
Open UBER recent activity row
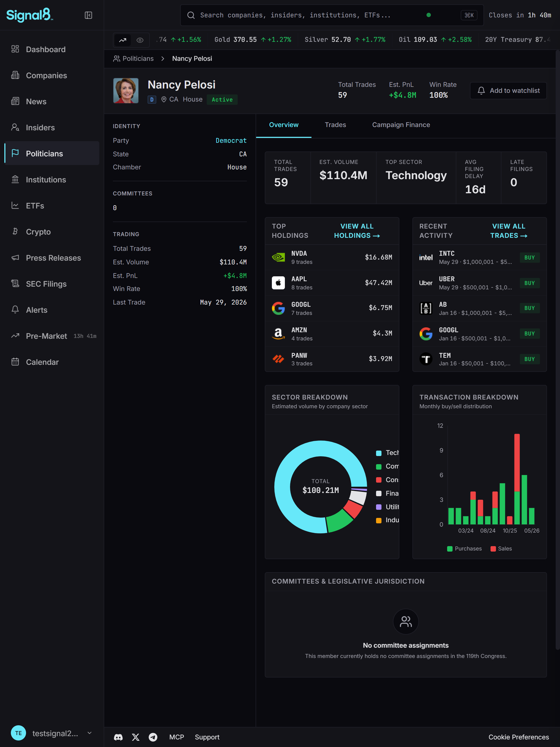[x=479, y=283]
